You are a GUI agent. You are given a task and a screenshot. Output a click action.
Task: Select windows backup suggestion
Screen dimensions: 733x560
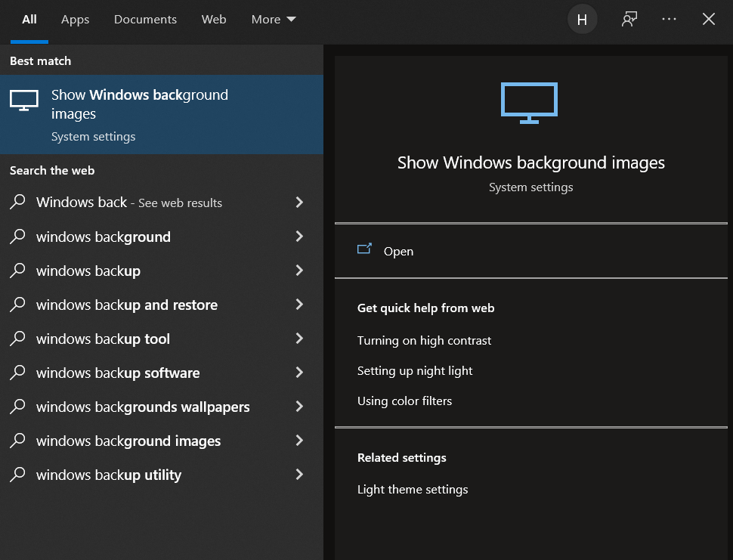coord(162,271)
